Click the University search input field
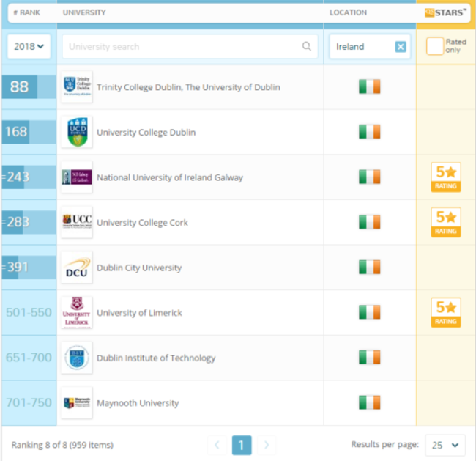 [x=183, y=47]
